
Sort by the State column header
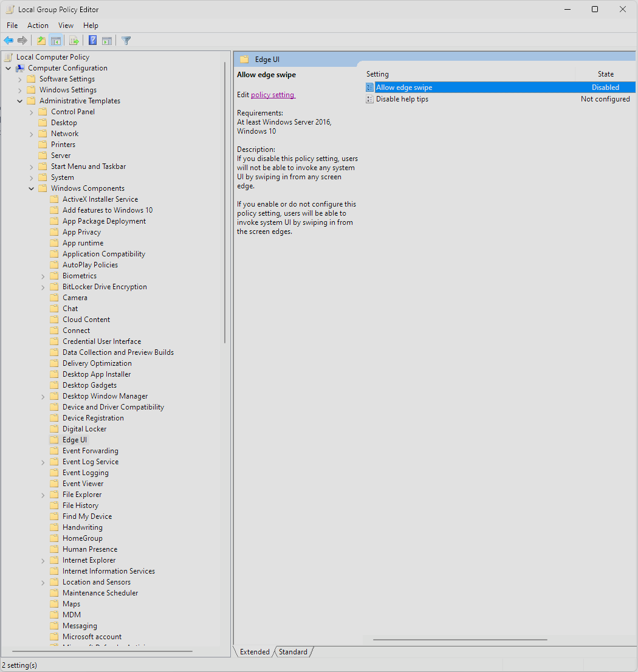point(605,74)
